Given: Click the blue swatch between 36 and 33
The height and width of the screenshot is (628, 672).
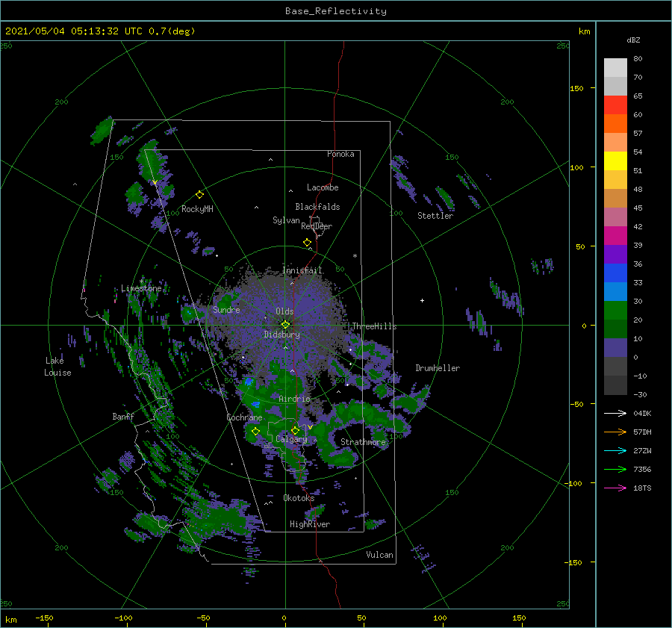Looking at the screenshot, I should [x=615, y=273].
